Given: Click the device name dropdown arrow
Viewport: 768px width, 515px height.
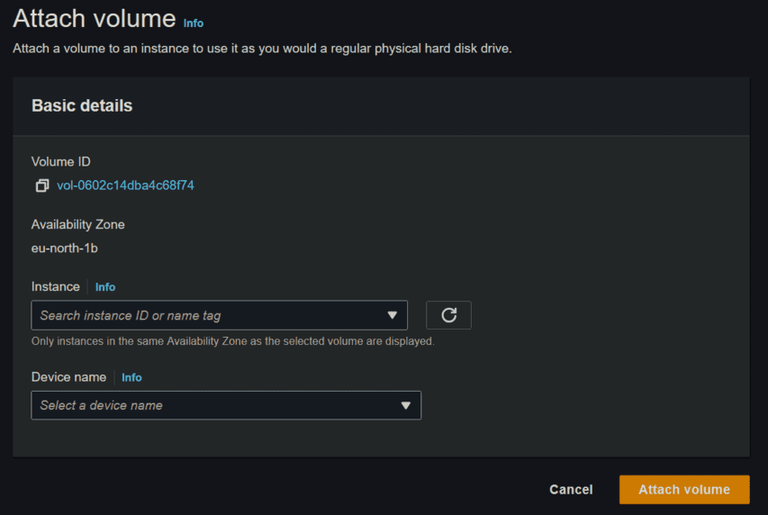Looking at the screenshot, I should [406, 405].
